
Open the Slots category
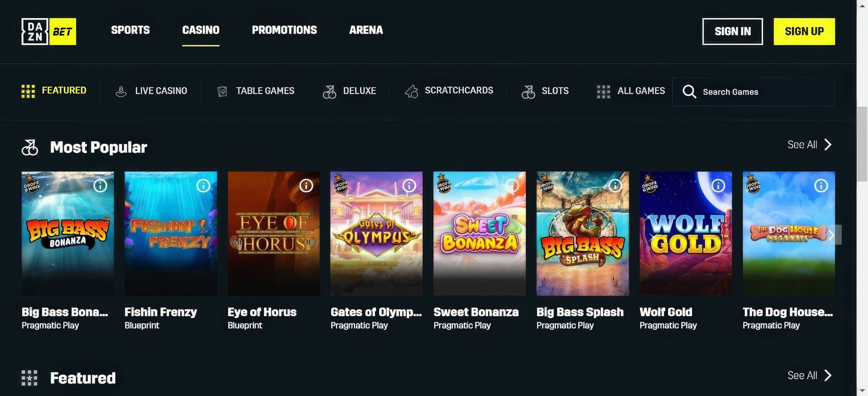click(528, 91)
